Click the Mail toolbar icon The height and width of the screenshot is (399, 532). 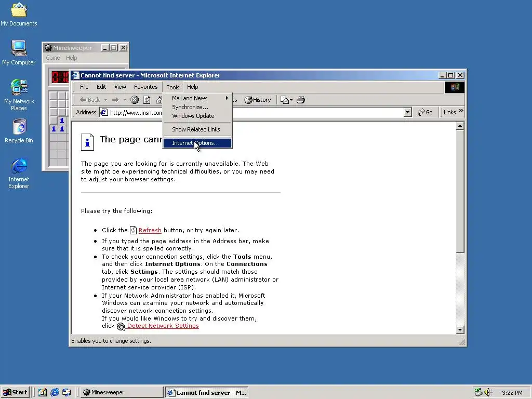[284, 100]
